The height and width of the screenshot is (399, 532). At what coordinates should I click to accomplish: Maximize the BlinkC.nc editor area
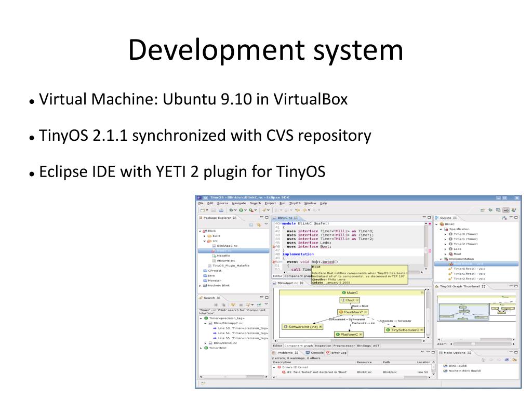pos(429,218)
